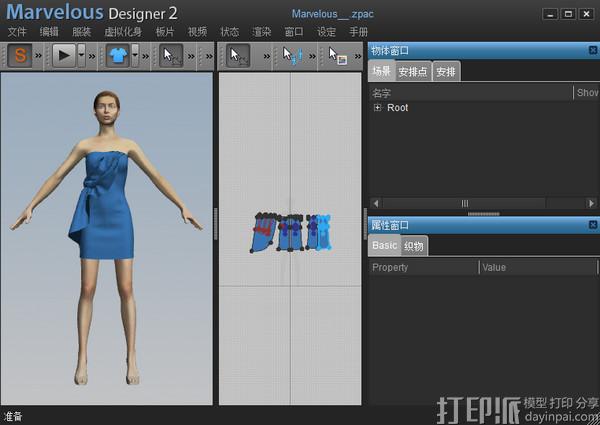Start simulation with the play button
600x425 pixels.
coord(64,56)
